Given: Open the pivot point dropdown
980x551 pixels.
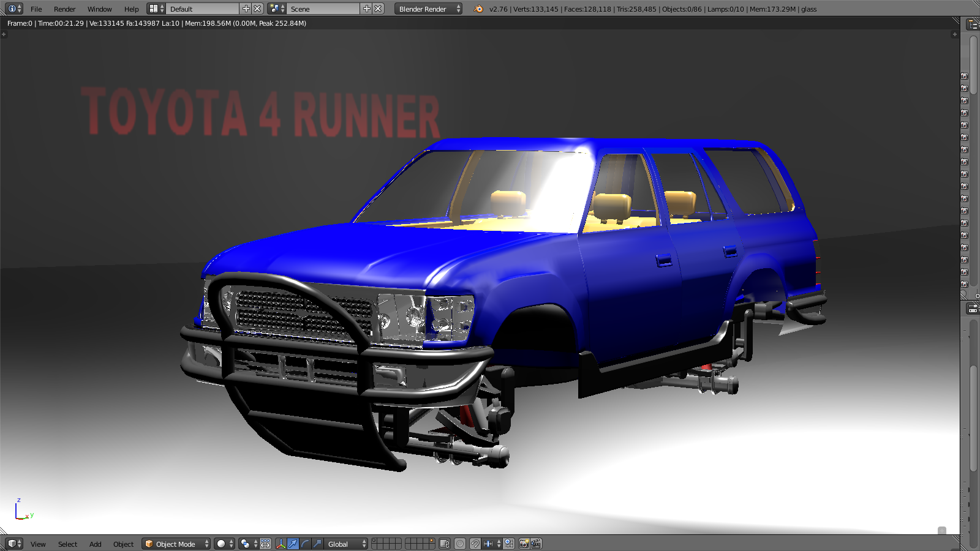Looking at the screenshot, I should coord(249,544).
